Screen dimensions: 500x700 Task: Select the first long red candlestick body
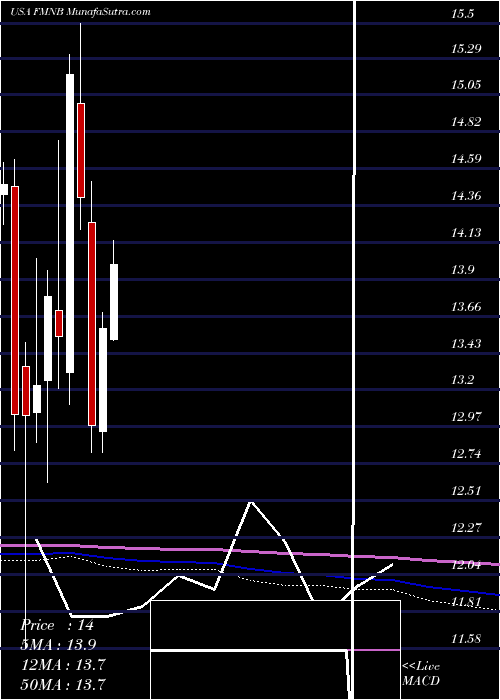click(15, 300)
